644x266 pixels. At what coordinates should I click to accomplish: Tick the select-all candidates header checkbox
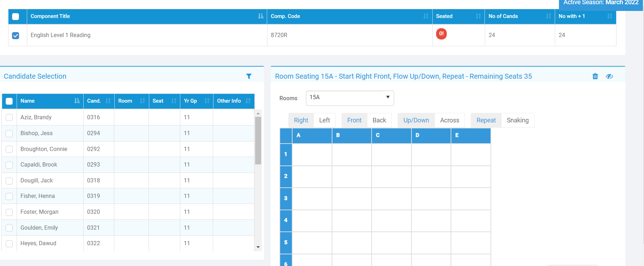(x=9, y=101)
